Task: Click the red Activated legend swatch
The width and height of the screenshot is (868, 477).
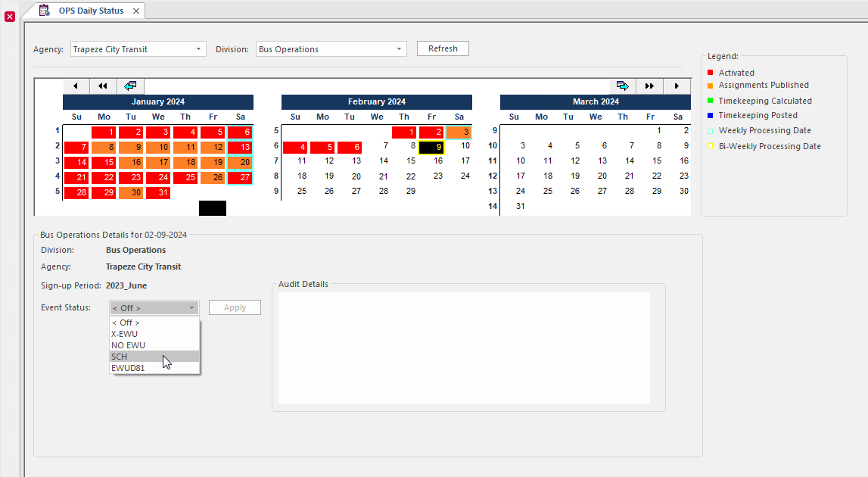Action: (710, 73)
